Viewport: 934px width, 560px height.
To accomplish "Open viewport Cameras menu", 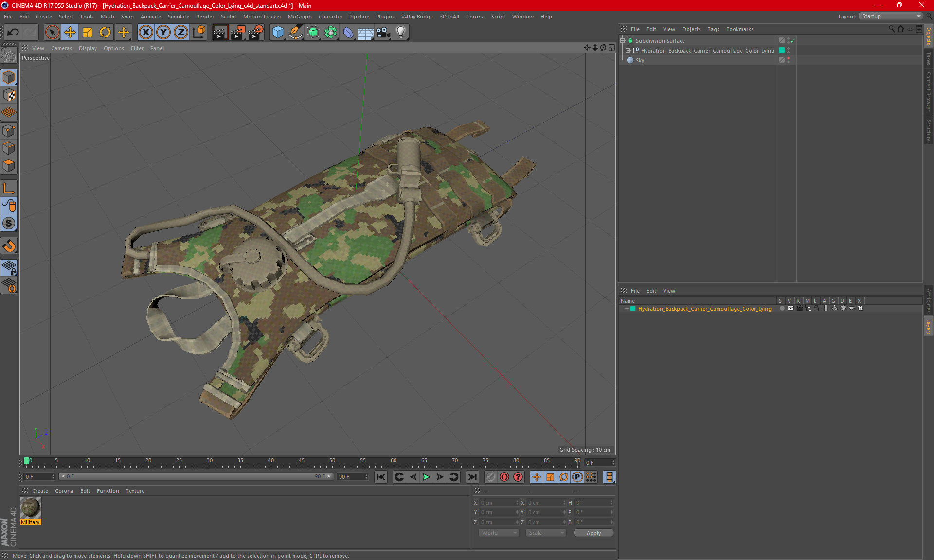I will [x=61, y=48].
